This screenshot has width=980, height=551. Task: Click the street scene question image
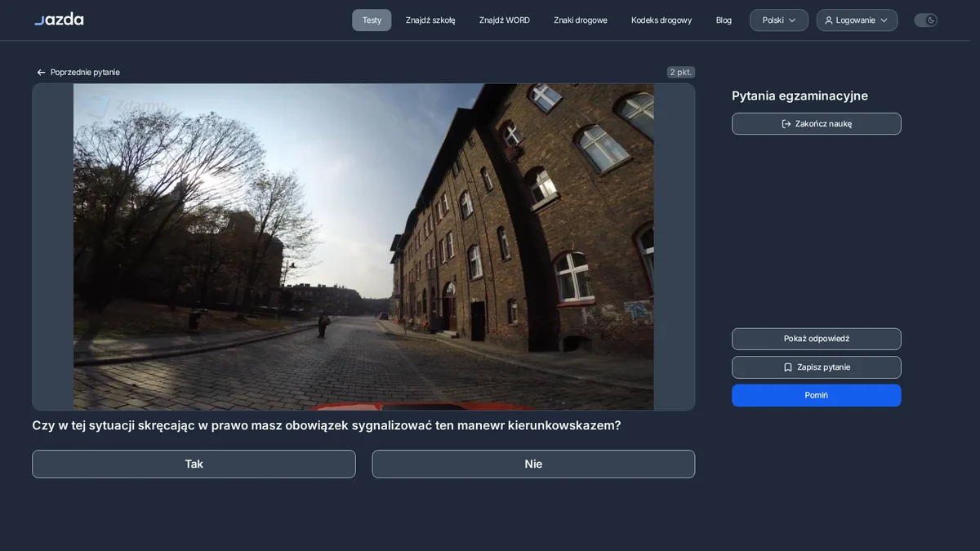[363, 247]
